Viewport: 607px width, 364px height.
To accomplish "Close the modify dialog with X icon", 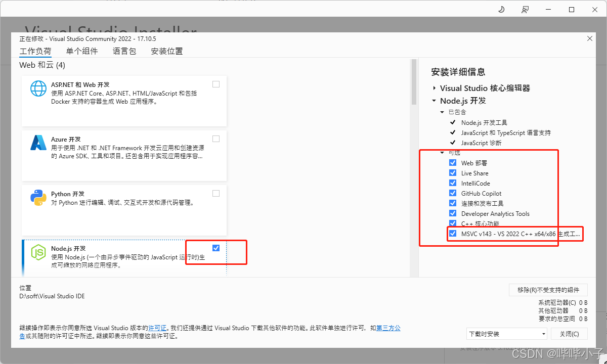I will click(590, 38).
